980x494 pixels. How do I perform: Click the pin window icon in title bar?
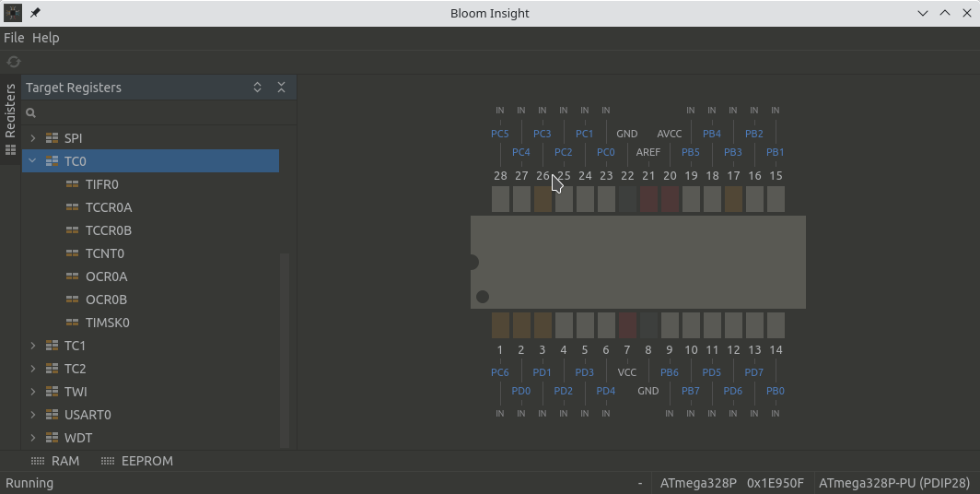(x=35, y=13)
